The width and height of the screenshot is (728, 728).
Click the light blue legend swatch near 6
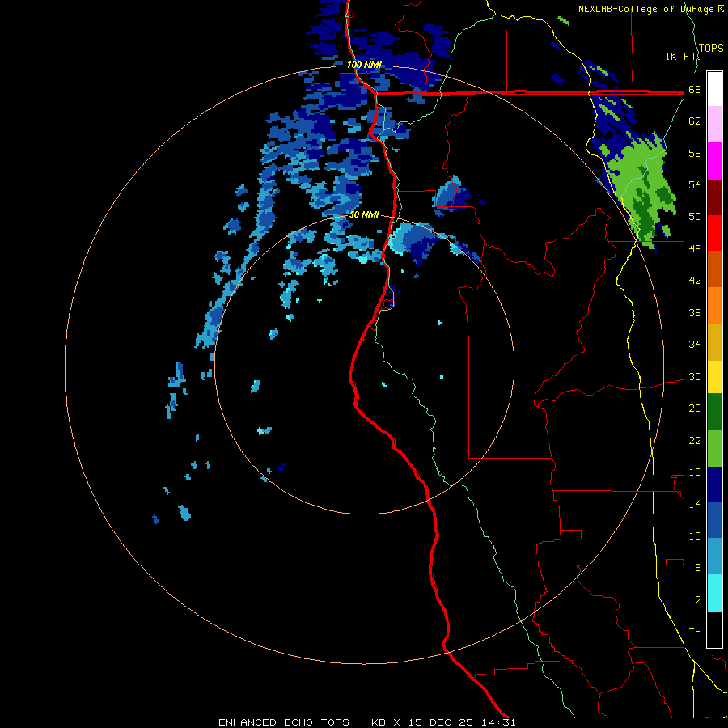click(714, 557)
